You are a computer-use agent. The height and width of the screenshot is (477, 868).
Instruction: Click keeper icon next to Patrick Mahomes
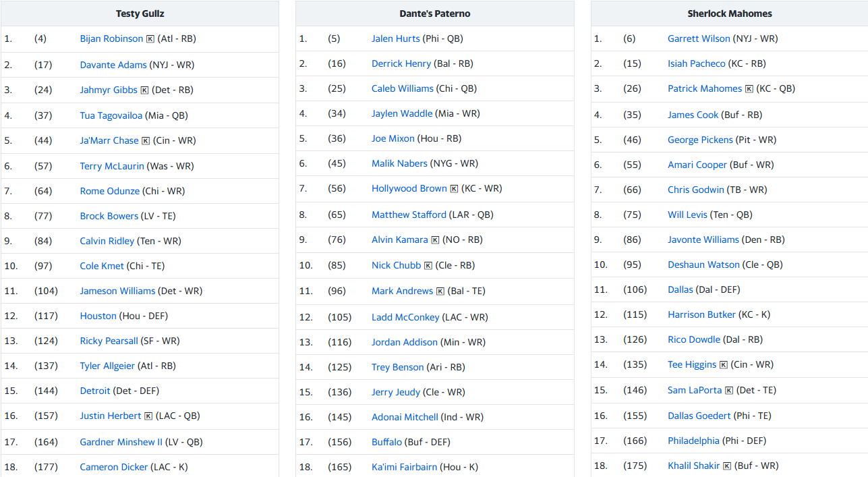[x=749, y=89]
